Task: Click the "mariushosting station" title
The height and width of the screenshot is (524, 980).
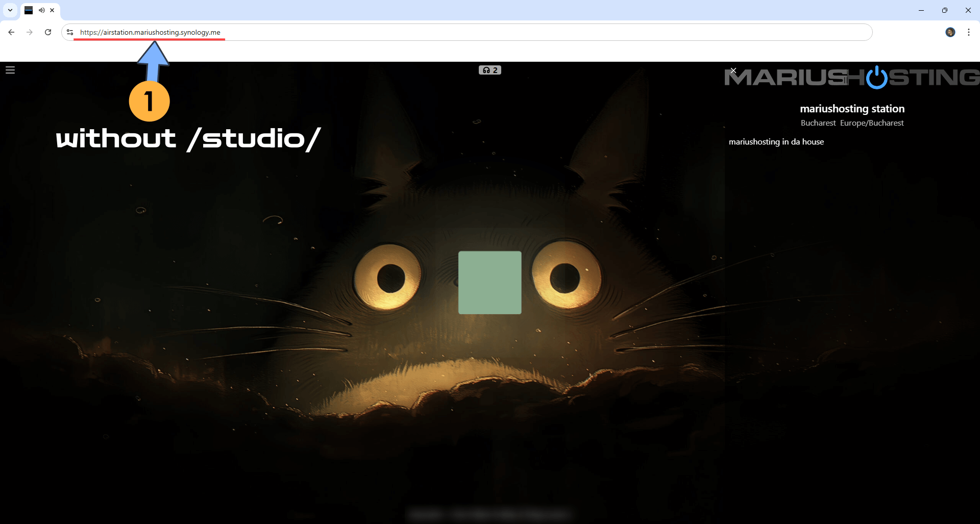Action: pyautogui.click(x=852, y=109)
